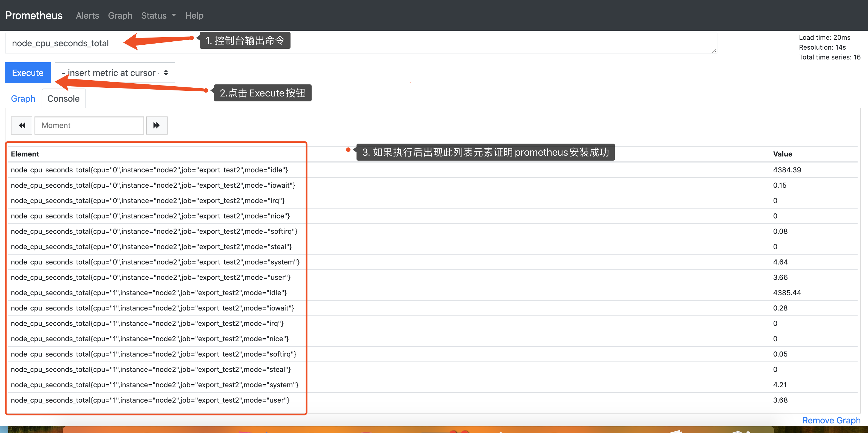Image resolution: width=868 pixels, height=433 pixels.
Task: Click the Element column header
Action: [25, 154]
